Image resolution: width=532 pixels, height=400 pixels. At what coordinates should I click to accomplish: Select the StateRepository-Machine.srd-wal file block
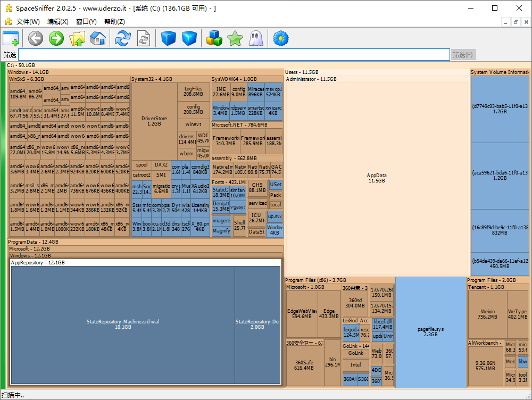click(123, 324)
